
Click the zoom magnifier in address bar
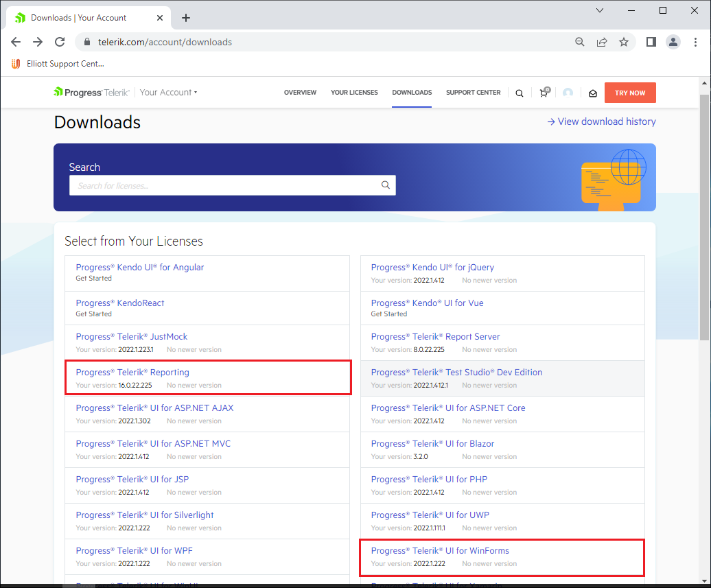click(579, 42)
